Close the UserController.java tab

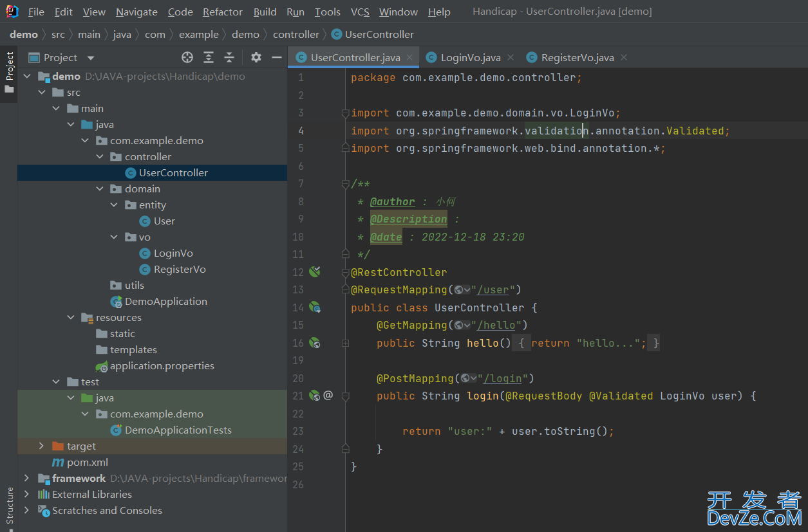click(410, 57)
